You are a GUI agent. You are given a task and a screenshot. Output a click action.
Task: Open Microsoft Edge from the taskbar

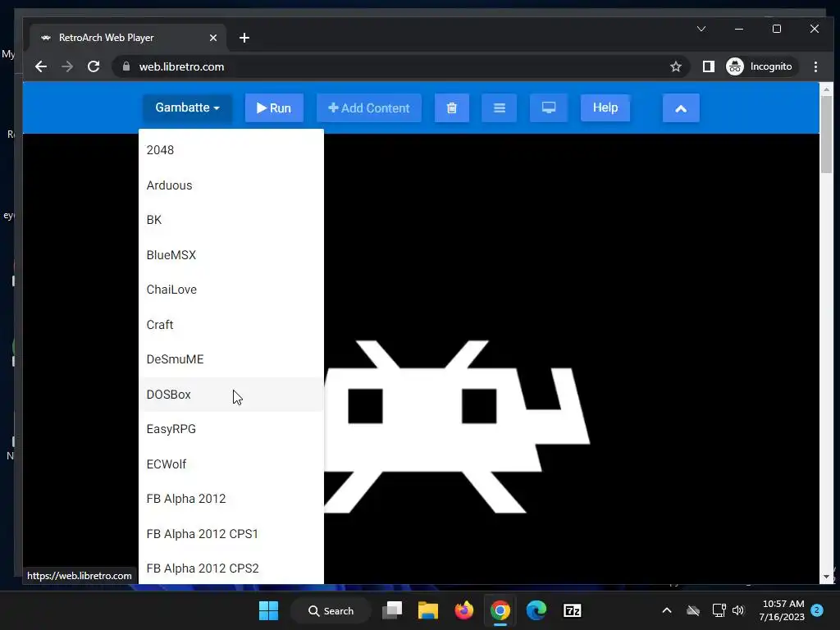(536, 610)
